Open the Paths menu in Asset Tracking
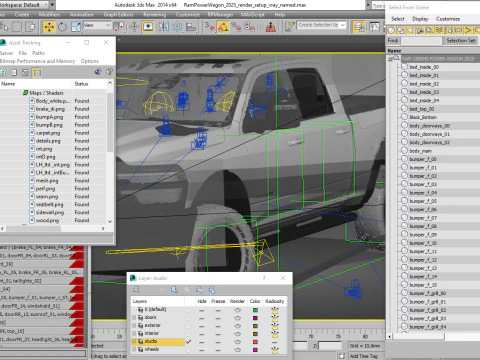This screenshot has height=360, width=480. click(x=38, y=53)
